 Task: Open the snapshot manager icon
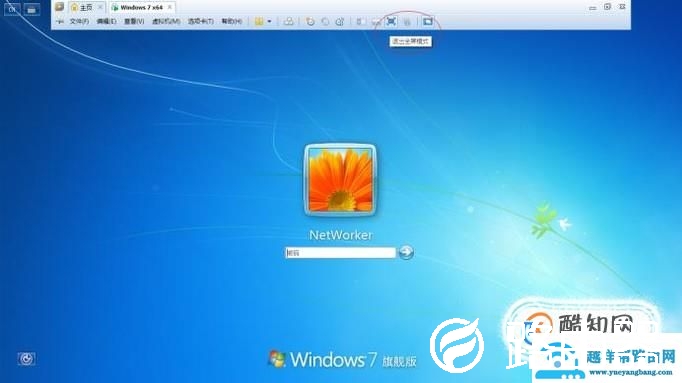click(x=340, y=21)
